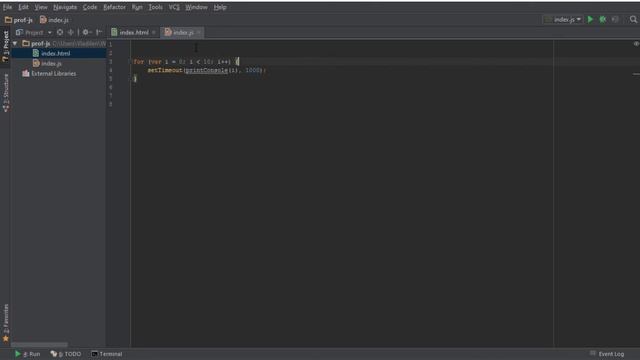Click the scroll-from-source target icon

point(60,32)
